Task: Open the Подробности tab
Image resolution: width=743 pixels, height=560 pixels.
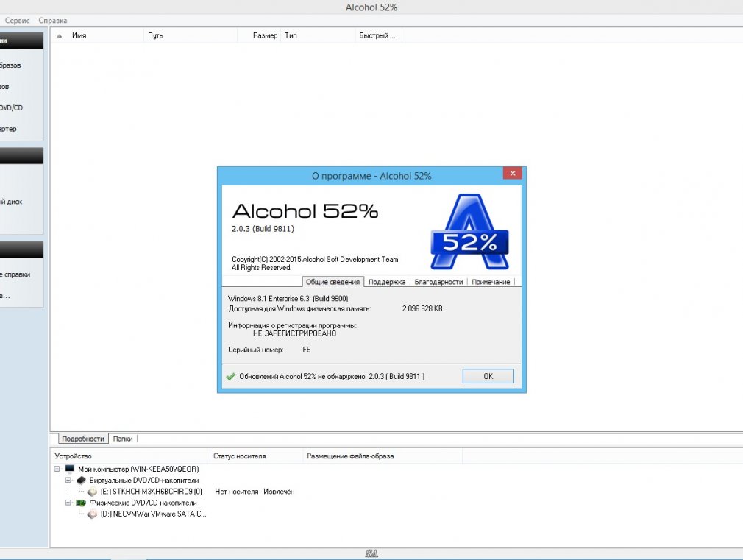Action: (x=83, y=439)
